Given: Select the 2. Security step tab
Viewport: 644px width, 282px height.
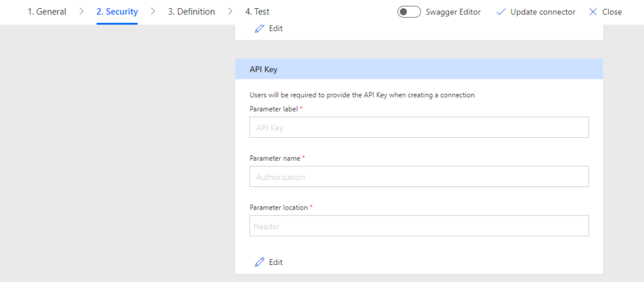Looking at the screenshot, I should click(x=117, y=12).
